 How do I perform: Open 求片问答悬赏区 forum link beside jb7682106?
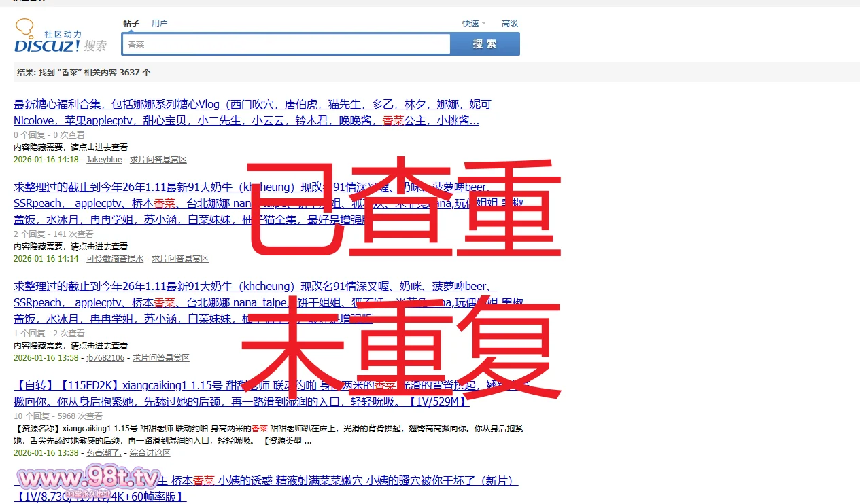(161, 358)
